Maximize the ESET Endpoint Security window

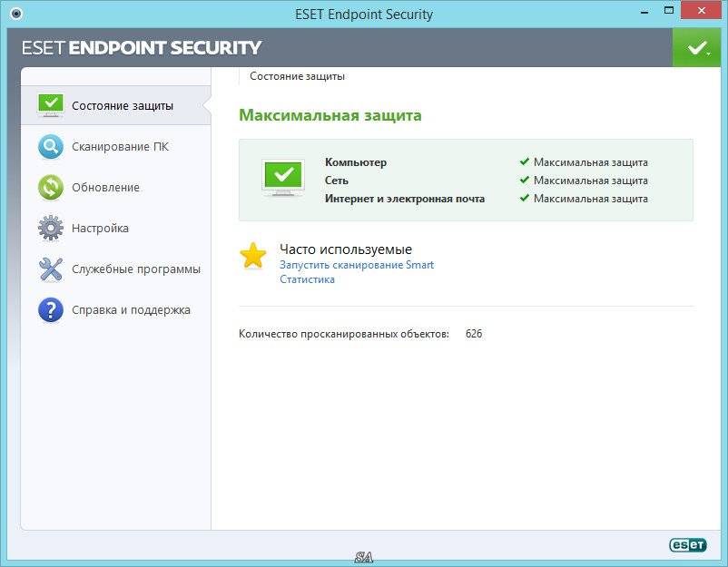tap(669, 11)
